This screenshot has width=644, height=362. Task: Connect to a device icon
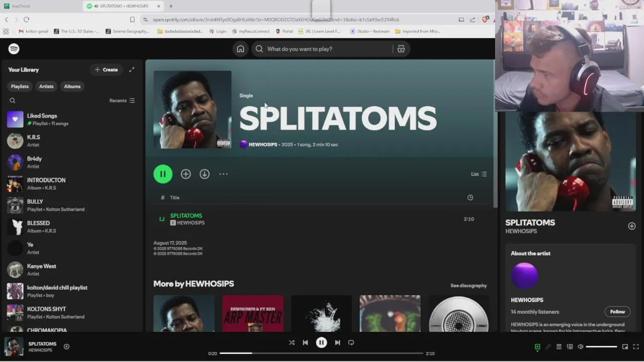click(x=570, y=346)
